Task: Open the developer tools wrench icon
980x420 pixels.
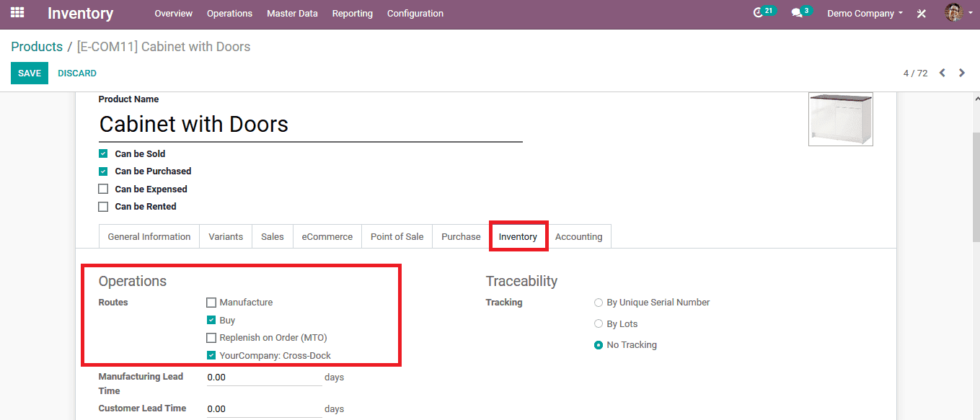Action: pyautogui.click(x=922, y=14)
